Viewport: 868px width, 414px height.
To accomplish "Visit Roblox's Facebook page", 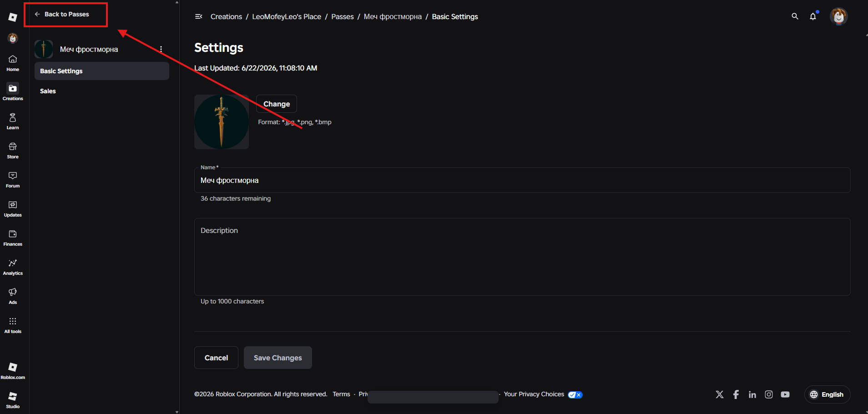I will 736,394.
